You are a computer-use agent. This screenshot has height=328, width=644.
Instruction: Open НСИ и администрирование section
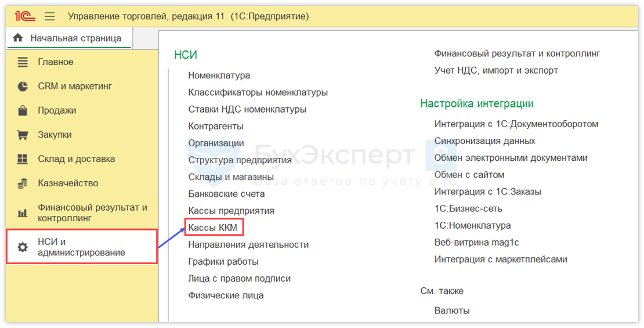coord(82,247)
